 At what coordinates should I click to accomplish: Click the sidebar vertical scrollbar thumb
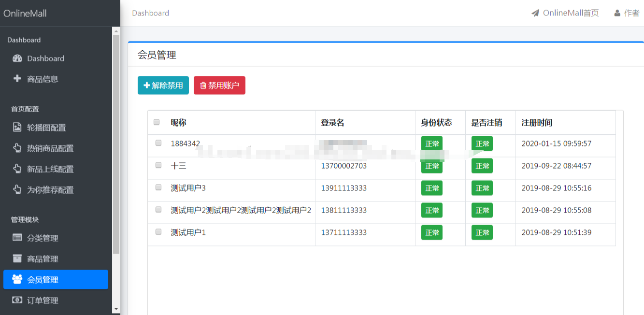[x=116, y=144]
